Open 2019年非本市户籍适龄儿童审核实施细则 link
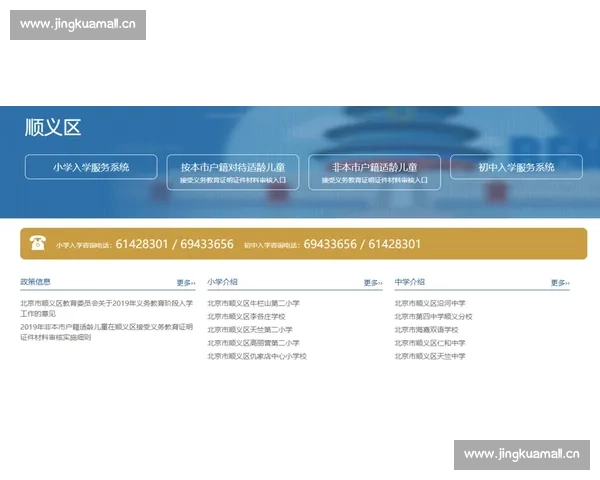This screenshot has width=600, height=480. (106, 331)
